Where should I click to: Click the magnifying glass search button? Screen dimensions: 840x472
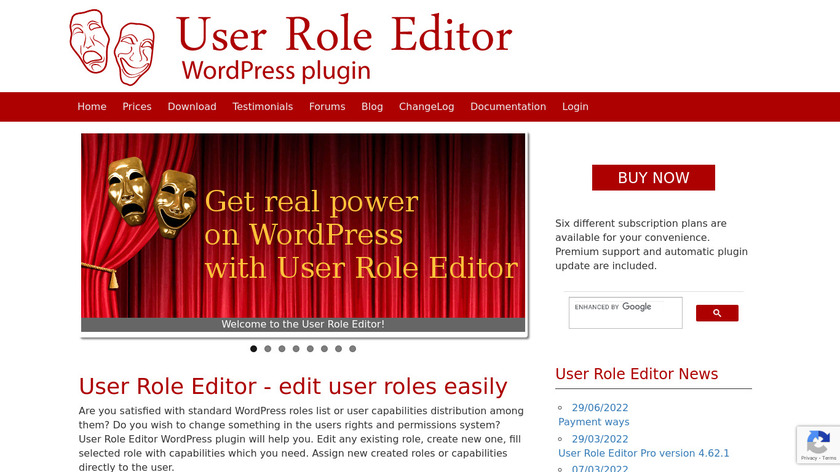717,313
